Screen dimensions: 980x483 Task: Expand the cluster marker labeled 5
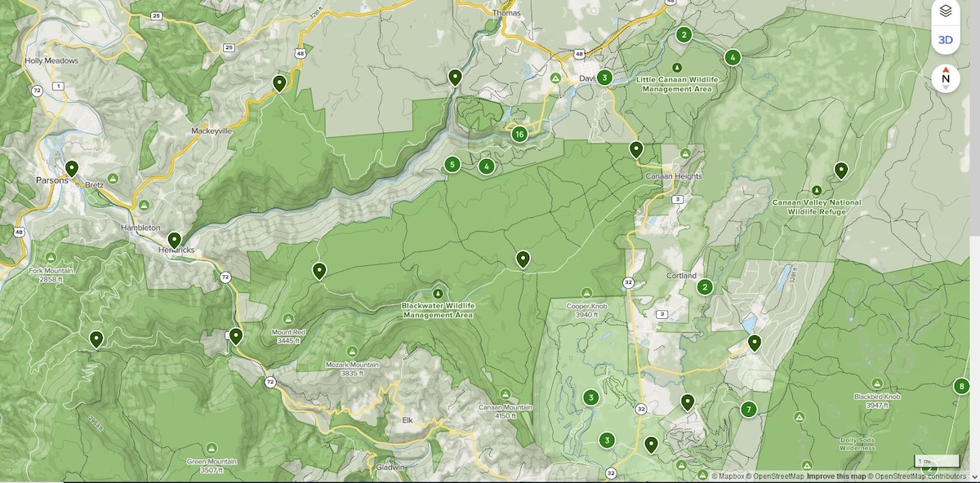pyautogui.click(x=452, y=165)
